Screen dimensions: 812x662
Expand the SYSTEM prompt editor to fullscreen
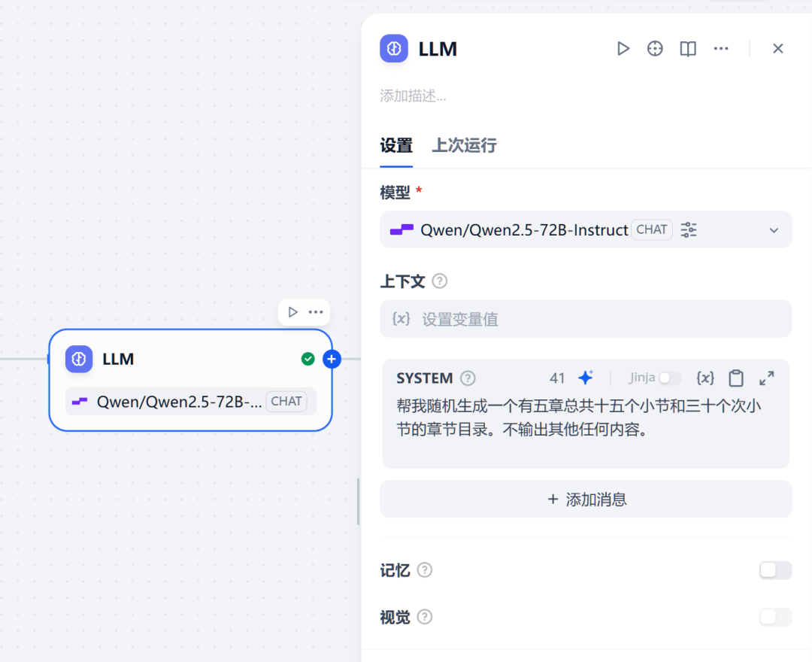pyautogui.click(x=766, y=378)
